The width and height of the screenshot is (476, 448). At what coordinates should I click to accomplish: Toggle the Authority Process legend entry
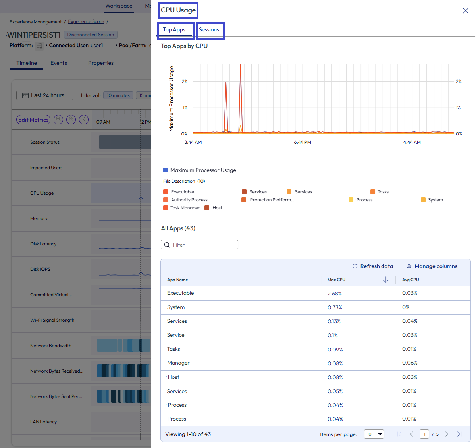(185, 200)
